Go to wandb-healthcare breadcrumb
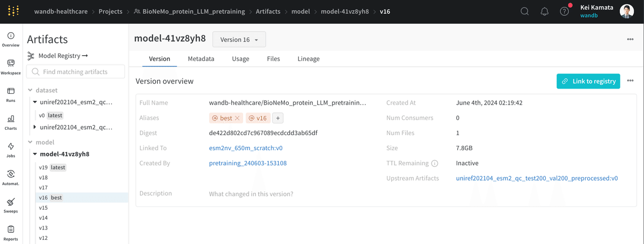 tap(60, 11)
